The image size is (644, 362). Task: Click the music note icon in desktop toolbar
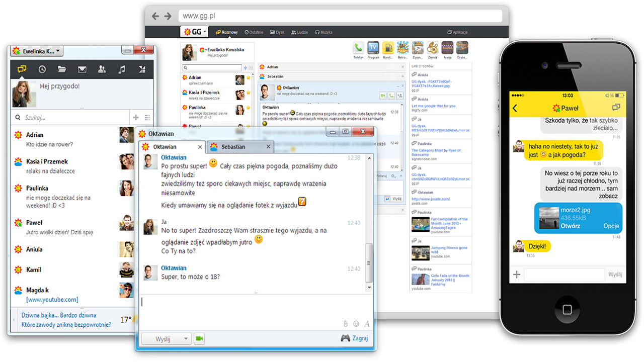click(x=121, y=69)
